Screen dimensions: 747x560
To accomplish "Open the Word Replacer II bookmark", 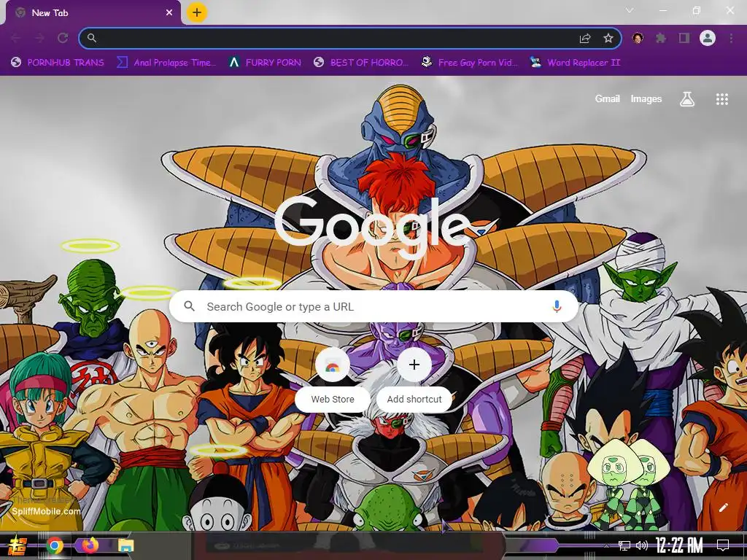I will coord(575,63).
